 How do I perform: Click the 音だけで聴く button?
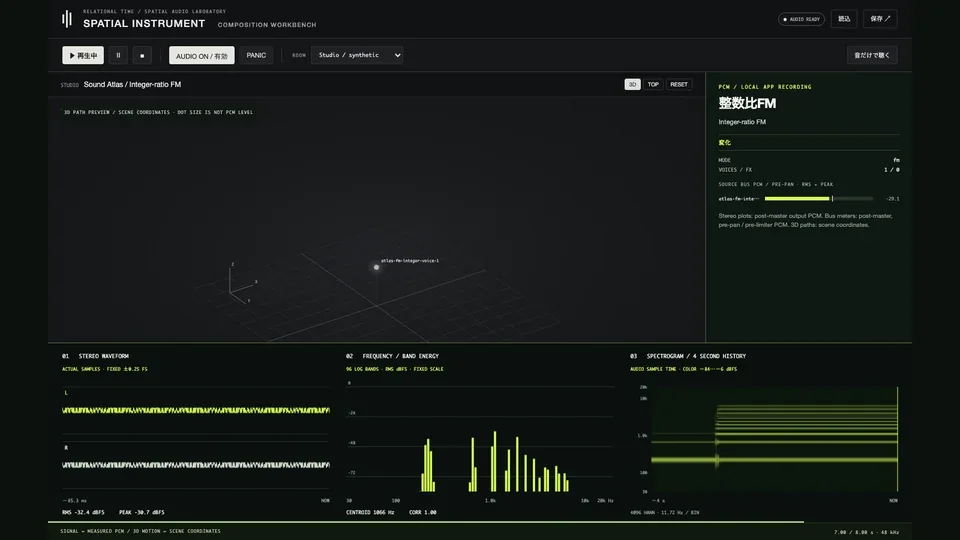click(872, 55)
